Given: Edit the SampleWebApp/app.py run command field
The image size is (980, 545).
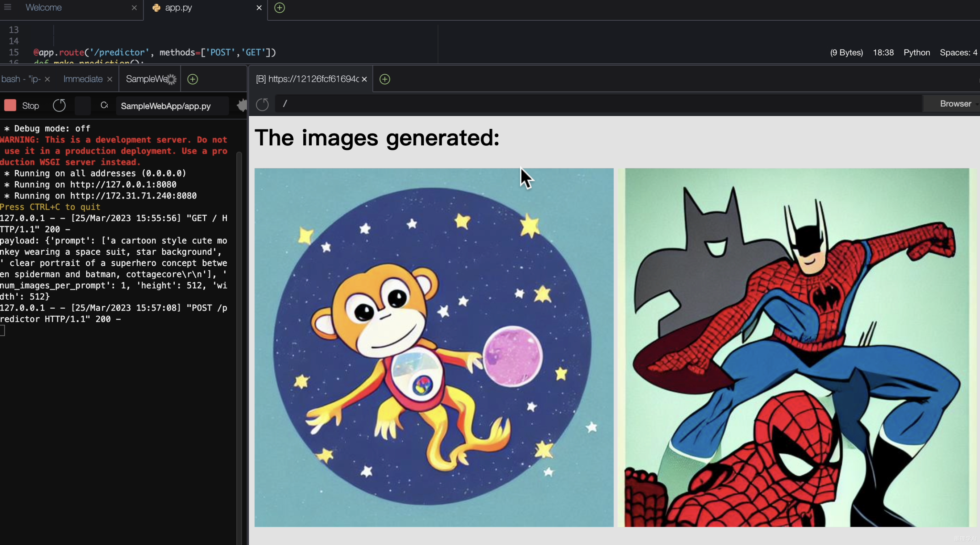Looking at the screenshot, I should click(172, 106).
